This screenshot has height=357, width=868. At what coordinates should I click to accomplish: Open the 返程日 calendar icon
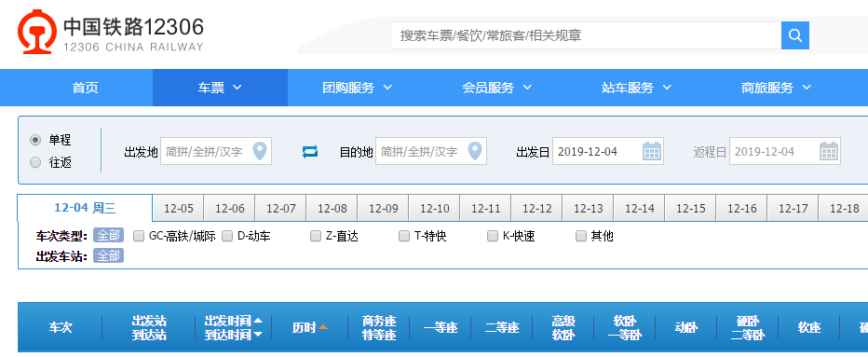829,151
